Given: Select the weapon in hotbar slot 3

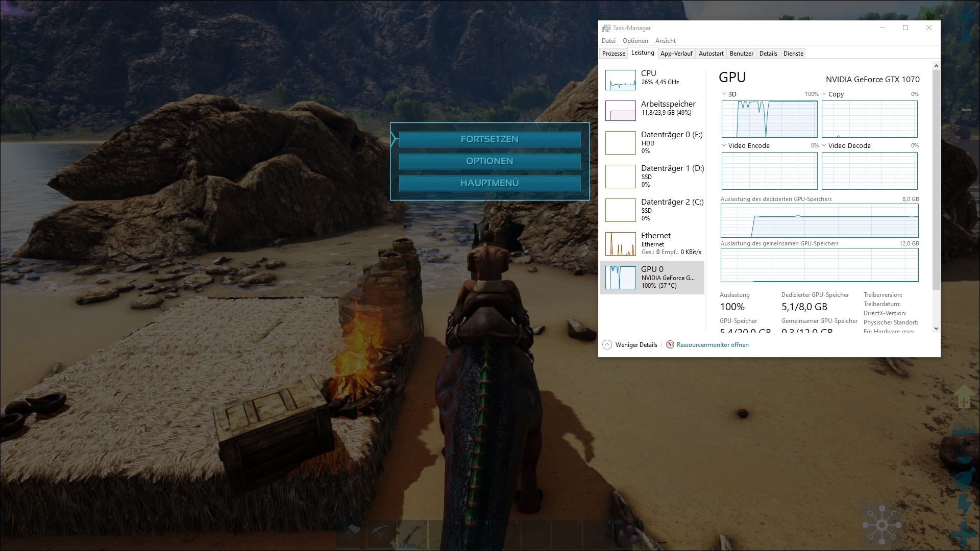Looking at the screenshot, I should coord(413,534).
